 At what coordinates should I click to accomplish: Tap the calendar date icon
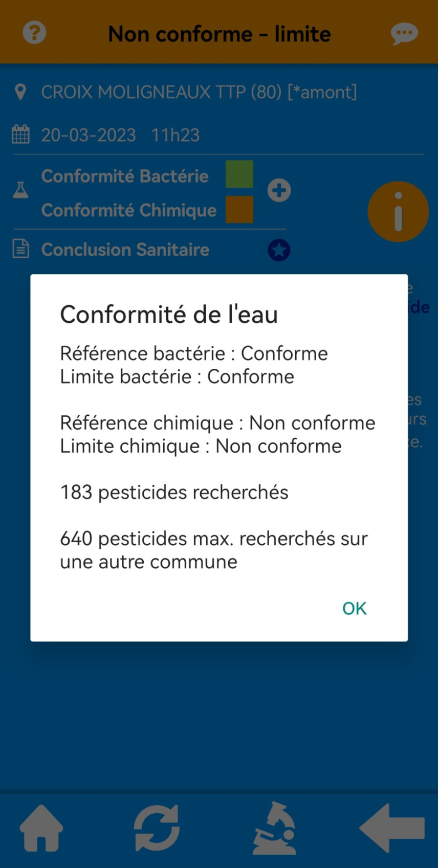coord(20,135)
